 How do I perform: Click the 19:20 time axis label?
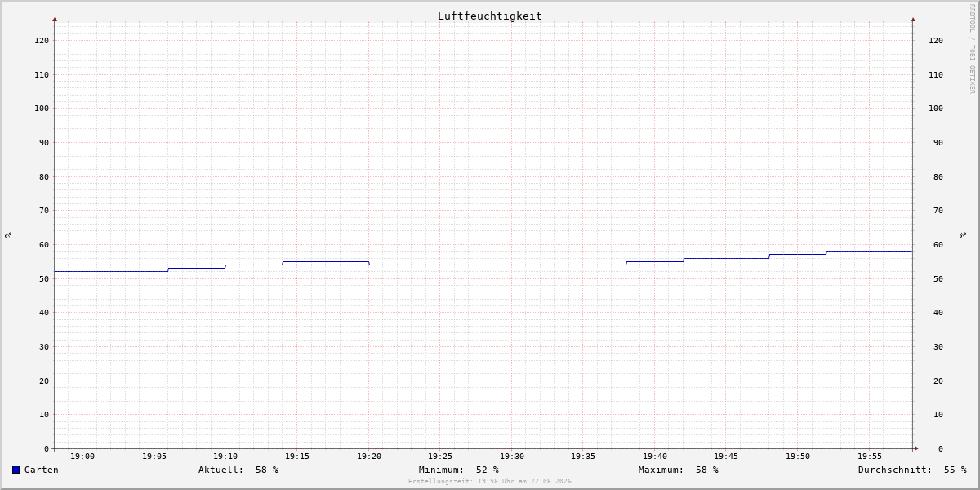pyautogui.click(x=369, y=457)
